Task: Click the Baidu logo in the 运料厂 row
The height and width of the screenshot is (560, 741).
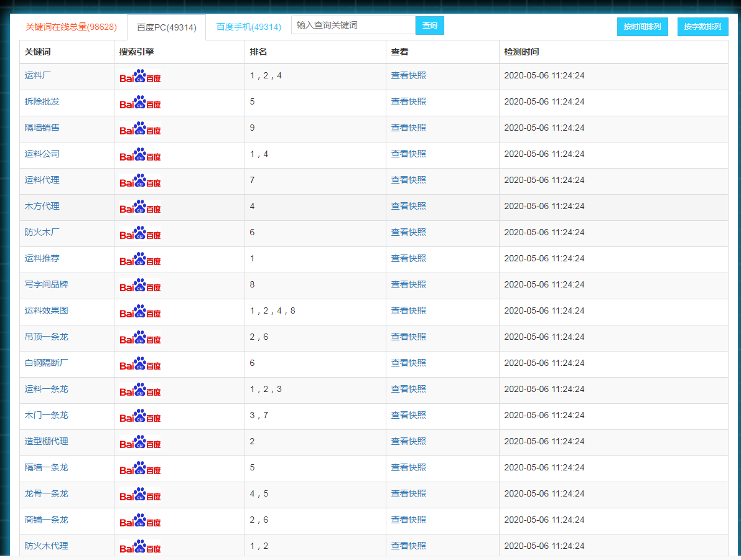Action: coord(140,77)
